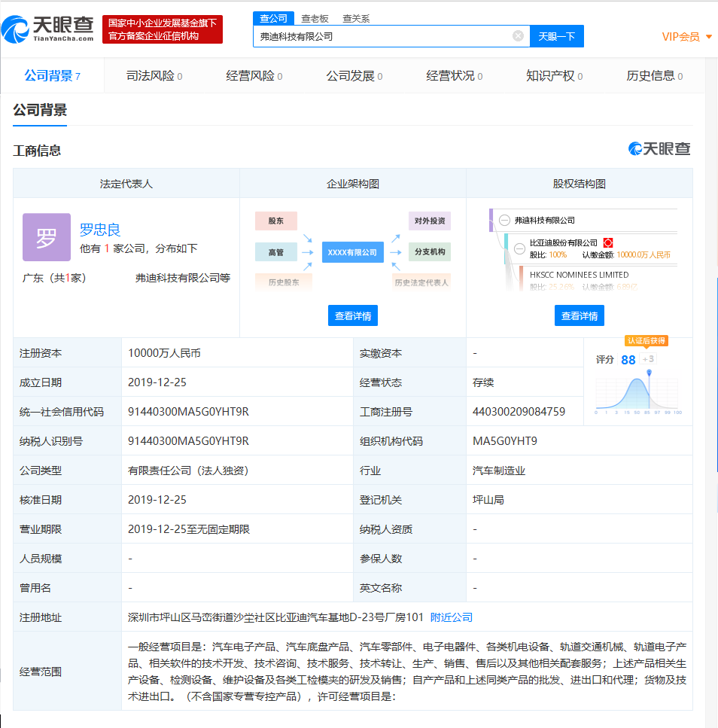Click the 认证后获得 orange badge
Screen dimensions: 718x728
click(x=646, y=341)
